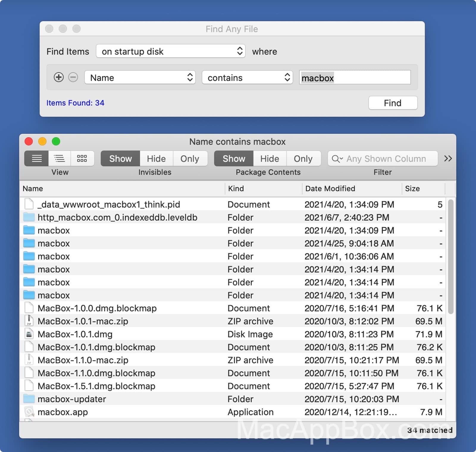Screen dimensions: 476x452
Task: Click the MacBox-1.0.1.dmg disk image icon
Action: [29, 334]
